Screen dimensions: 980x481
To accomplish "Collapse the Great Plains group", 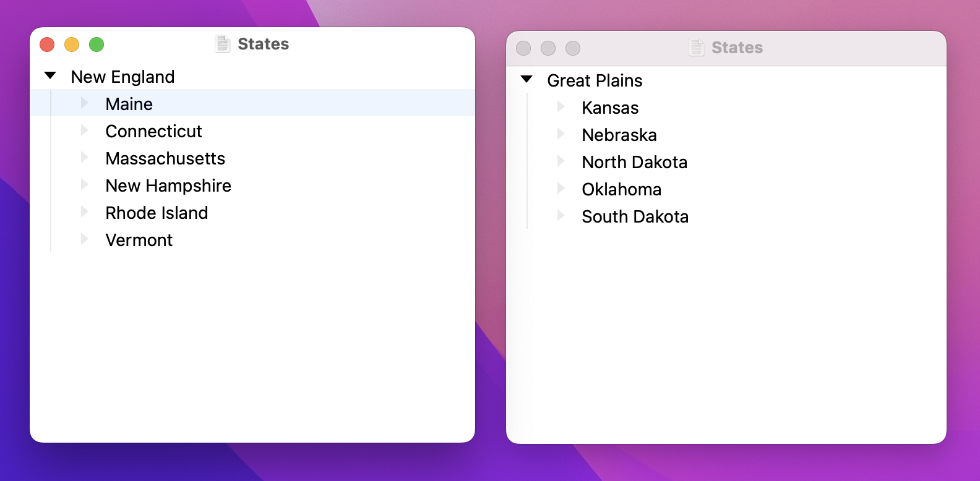I will 527,80.
